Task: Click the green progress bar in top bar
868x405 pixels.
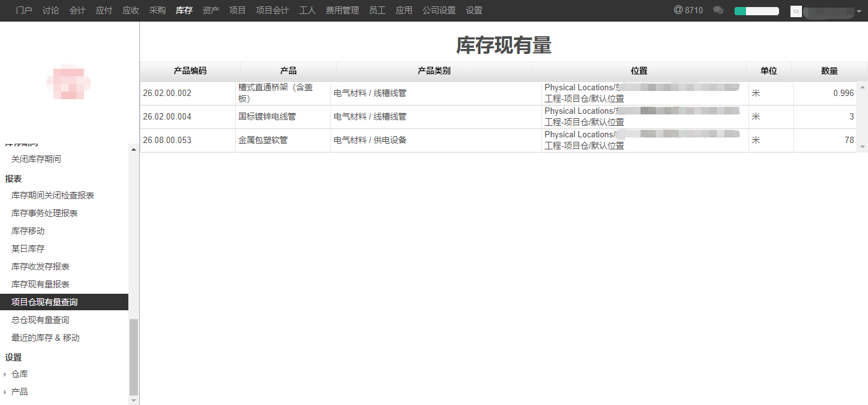Action: (756, 11)
